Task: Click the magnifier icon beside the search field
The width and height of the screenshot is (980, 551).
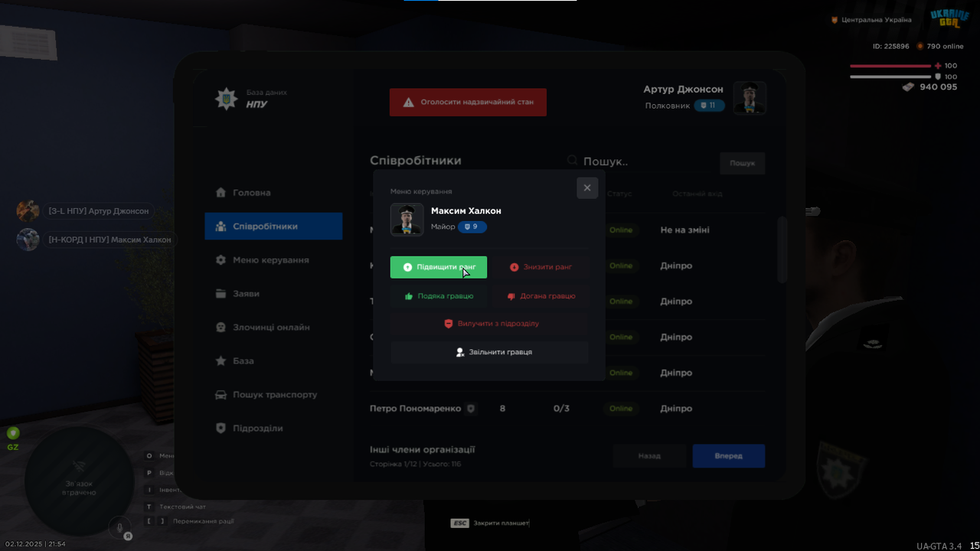Action: click(572, 161)
